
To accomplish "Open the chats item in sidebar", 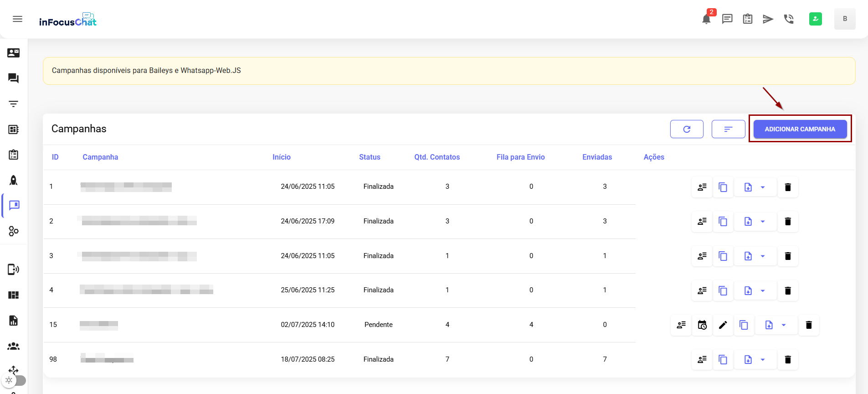I will [x=14, y=78].
